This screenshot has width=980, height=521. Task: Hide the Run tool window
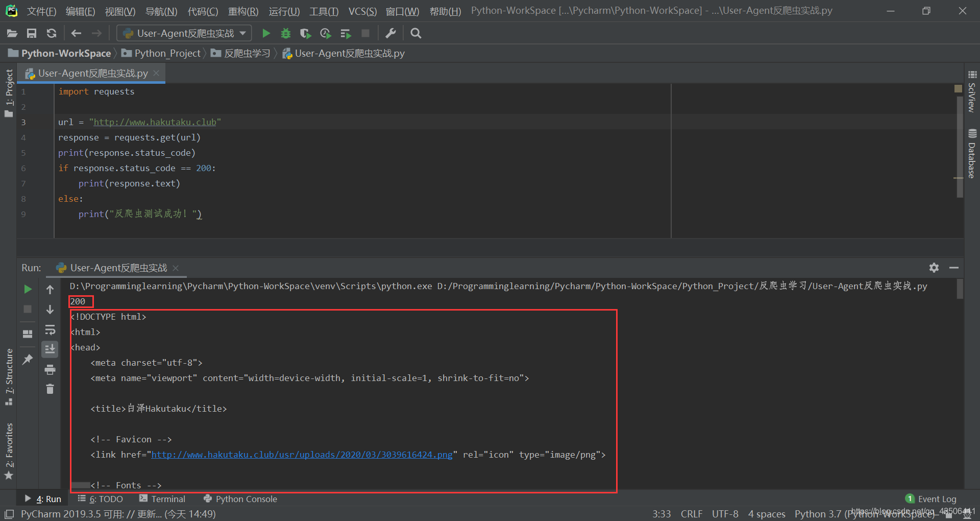tap(954, 268)
